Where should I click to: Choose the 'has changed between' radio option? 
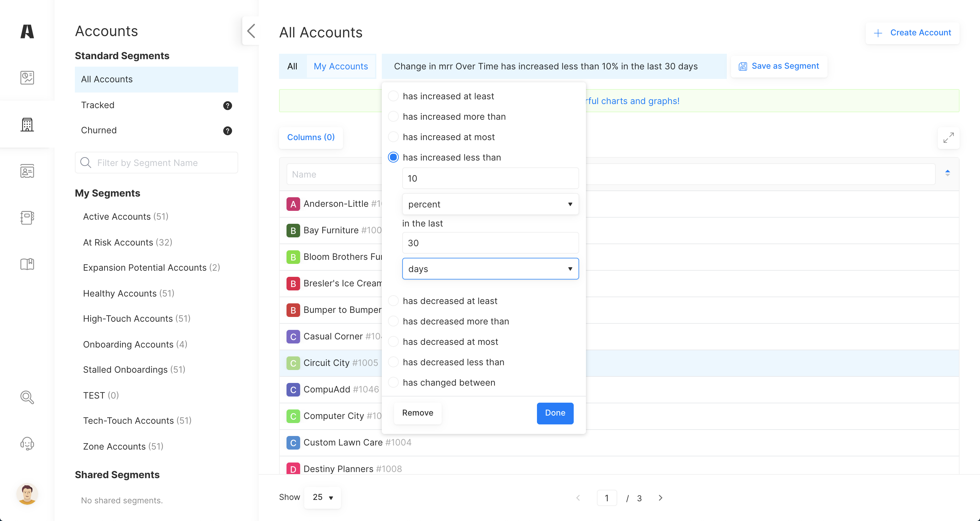tap(393, 383)
